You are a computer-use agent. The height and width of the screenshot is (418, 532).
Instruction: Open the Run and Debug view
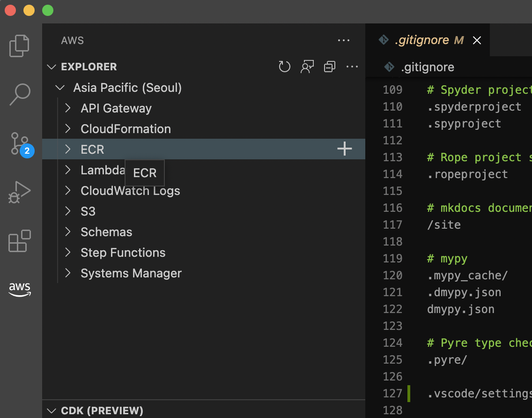click(x=19, y=192)
